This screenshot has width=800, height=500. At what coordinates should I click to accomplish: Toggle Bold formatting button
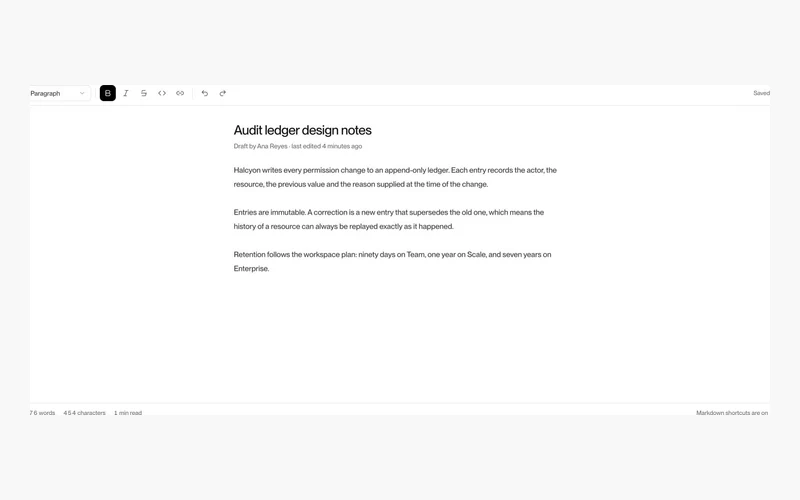click(108, 93)
